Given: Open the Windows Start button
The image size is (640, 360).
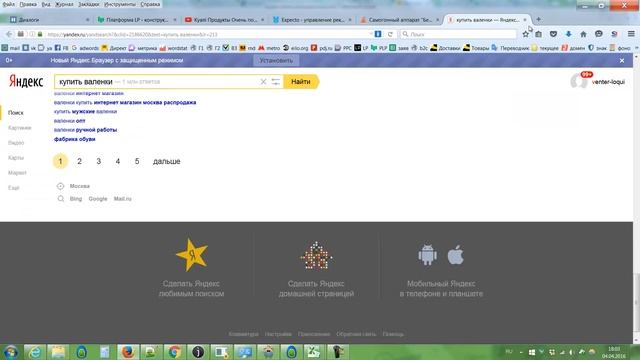Looking at the screenshot, I should (11, 352).
